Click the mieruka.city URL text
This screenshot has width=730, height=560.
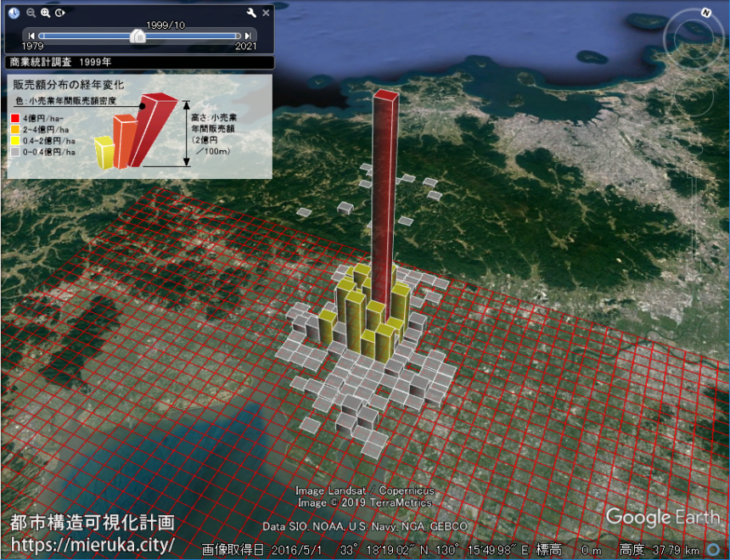click(x=93, y=543)
